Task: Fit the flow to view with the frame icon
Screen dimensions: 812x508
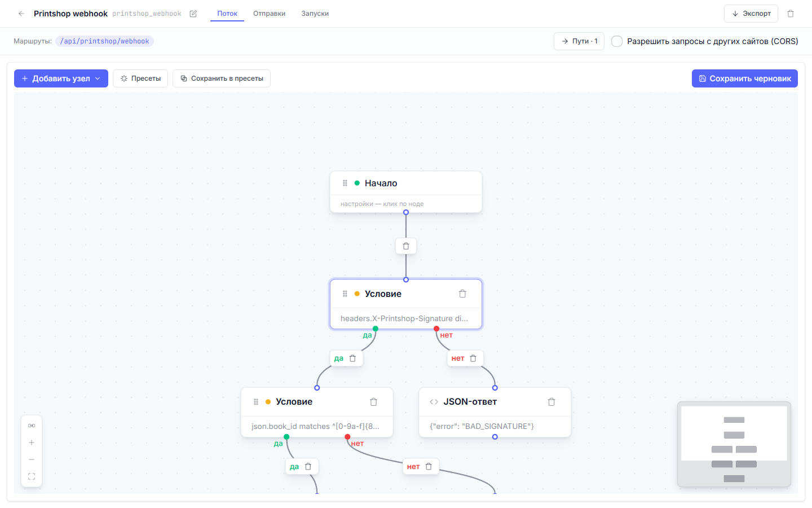Action: tap(32, 476)
